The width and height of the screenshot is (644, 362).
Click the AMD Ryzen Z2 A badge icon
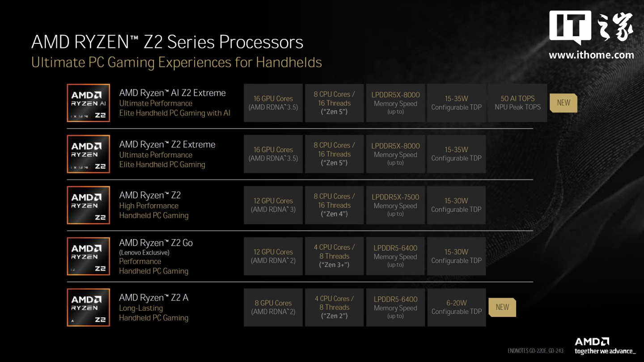coord(89,307)
